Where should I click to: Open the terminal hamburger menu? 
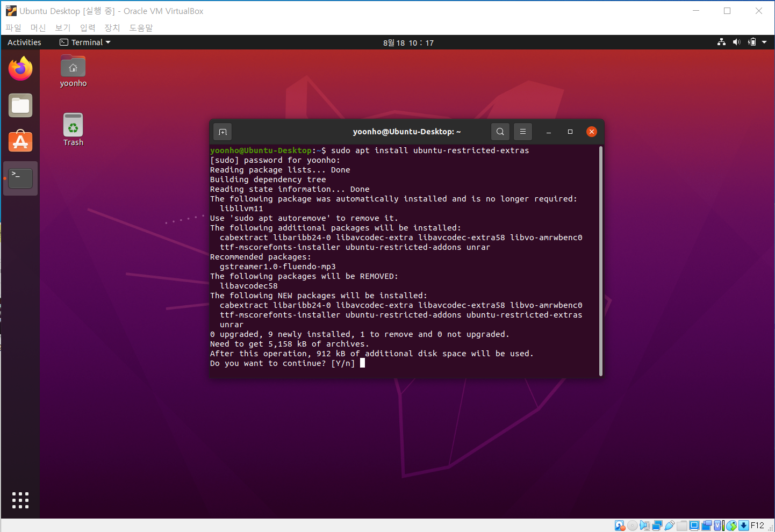[523, 132]
